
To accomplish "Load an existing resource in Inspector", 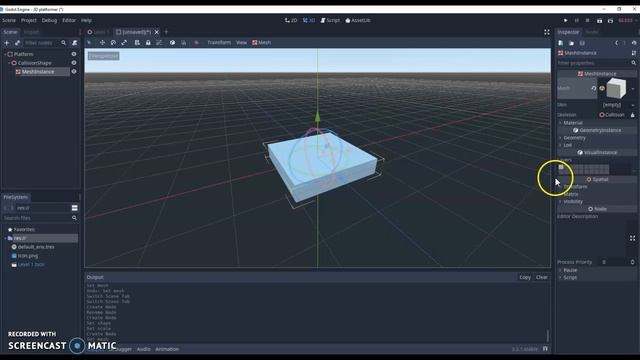I will [x=571, y=43].
